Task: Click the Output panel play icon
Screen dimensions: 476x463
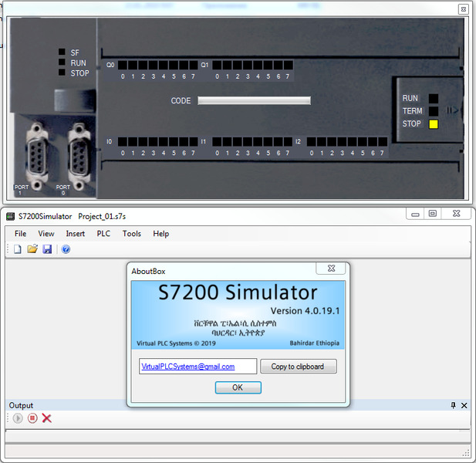Action: tap(18, 418)
